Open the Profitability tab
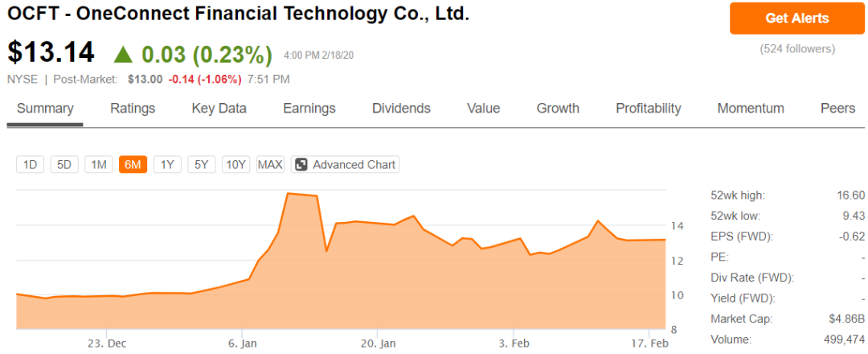The width and height of the screenshot is (868, 354). (x=648, y=109)
